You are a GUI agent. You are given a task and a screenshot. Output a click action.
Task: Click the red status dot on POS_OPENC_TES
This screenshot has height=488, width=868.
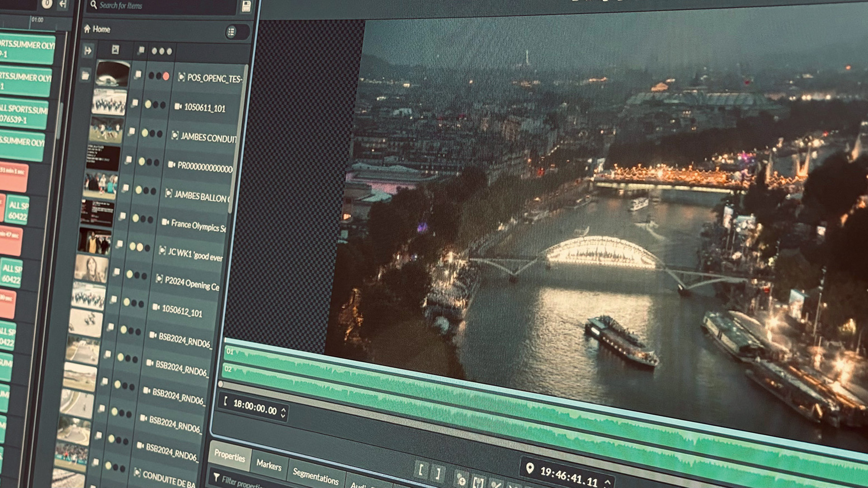click(x=166, y=76)
